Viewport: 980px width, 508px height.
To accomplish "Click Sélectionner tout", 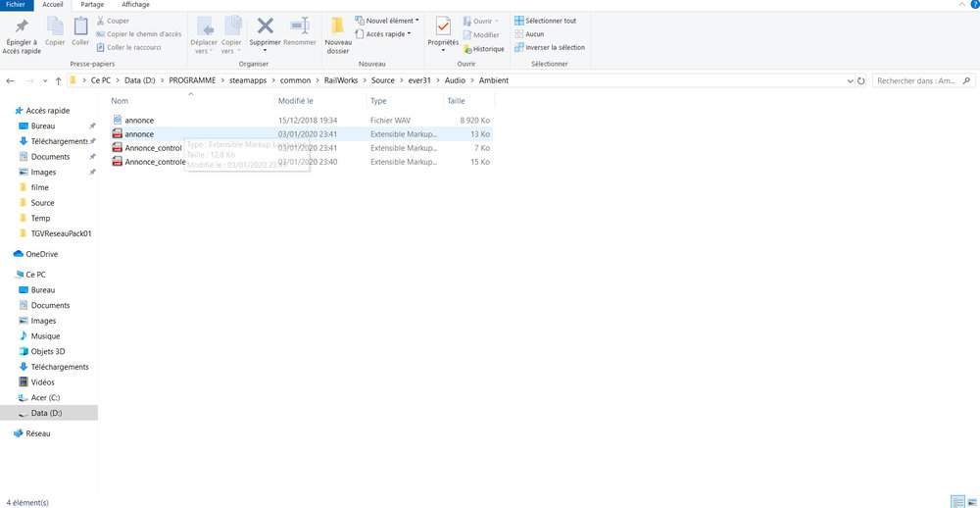I will point(545,21).
